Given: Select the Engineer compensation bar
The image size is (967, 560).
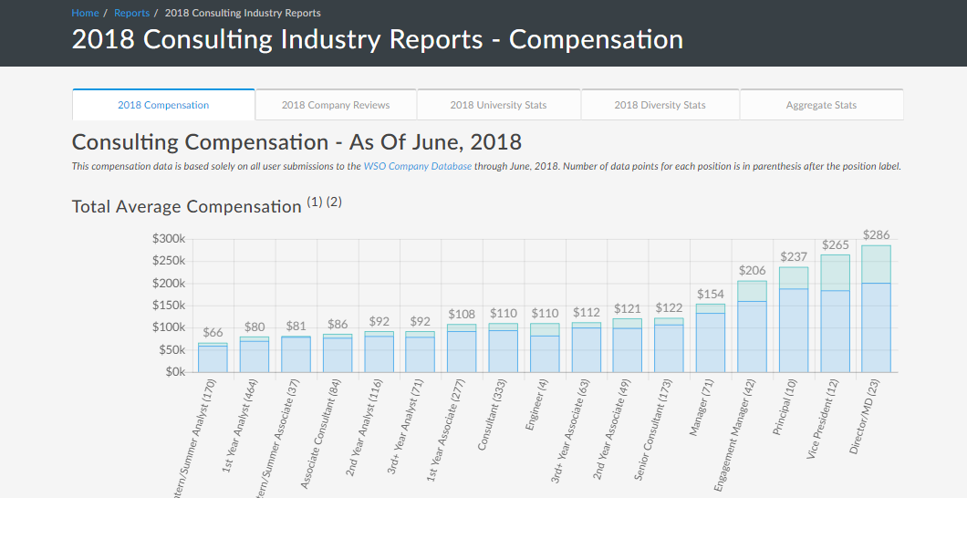Looking at the screenshot, I should coord(545,353).
